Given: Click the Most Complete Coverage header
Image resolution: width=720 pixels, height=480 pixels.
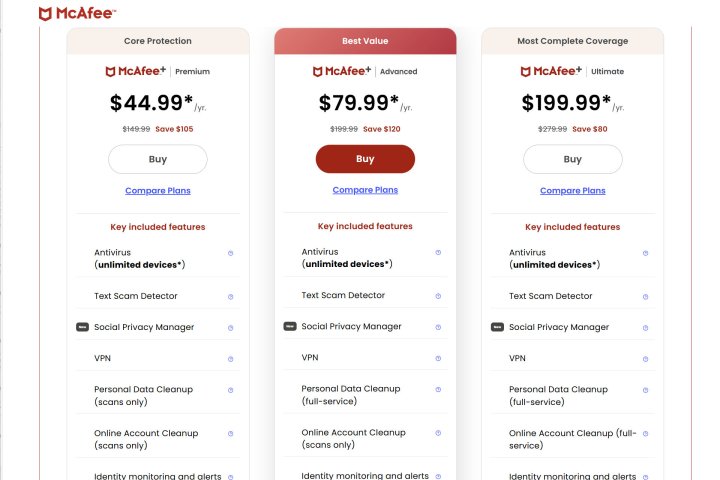Looking at the screenshot, I should 572,41.
